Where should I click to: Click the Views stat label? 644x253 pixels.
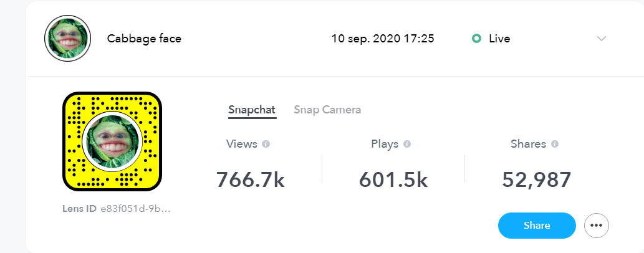pos(241,144)
